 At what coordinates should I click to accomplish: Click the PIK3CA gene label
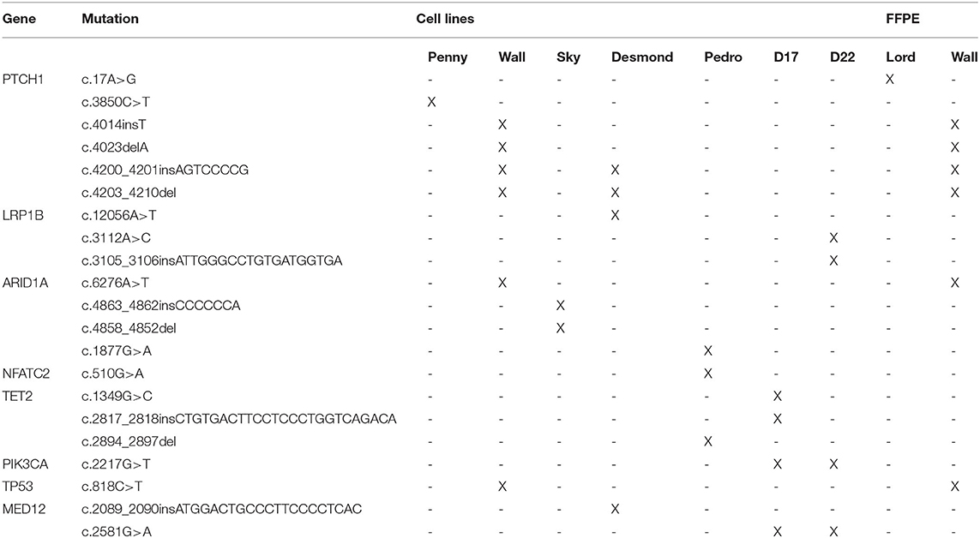click(x=25, y=464)
